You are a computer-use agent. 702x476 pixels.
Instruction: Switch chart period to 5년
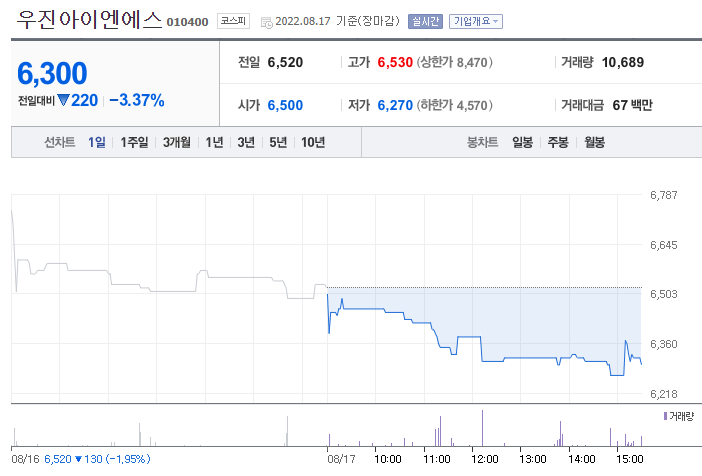(278, 142)
